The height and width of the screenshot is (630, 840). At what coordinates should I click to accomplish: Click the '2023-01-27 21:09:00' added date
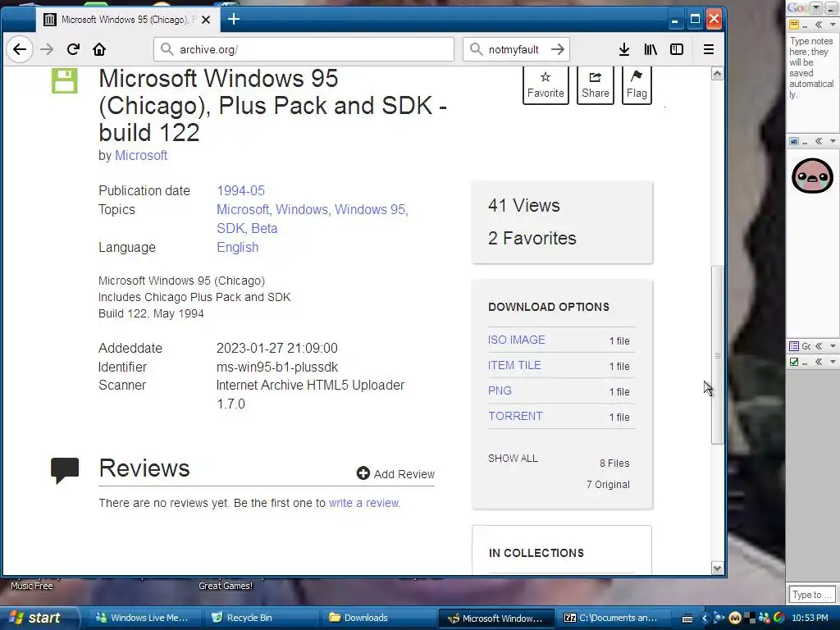coord(277,348)
